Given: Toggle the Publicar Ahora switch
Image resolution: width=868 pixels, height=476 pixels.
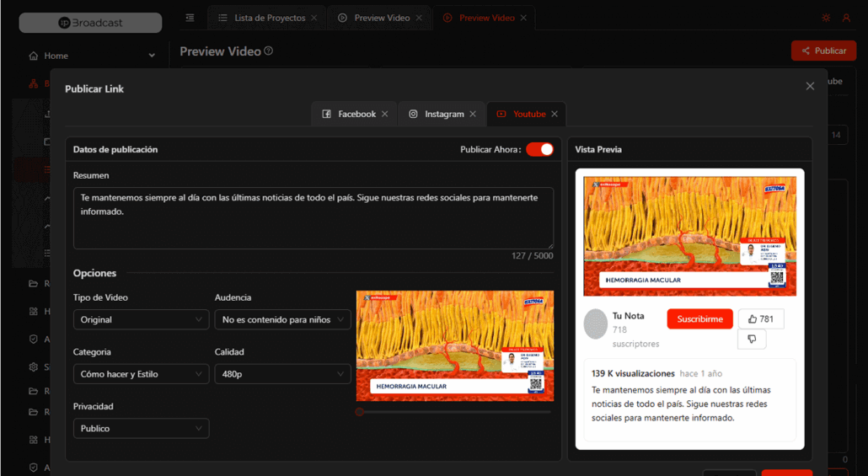Looking at the screenshot, I should tap(539, 149).
